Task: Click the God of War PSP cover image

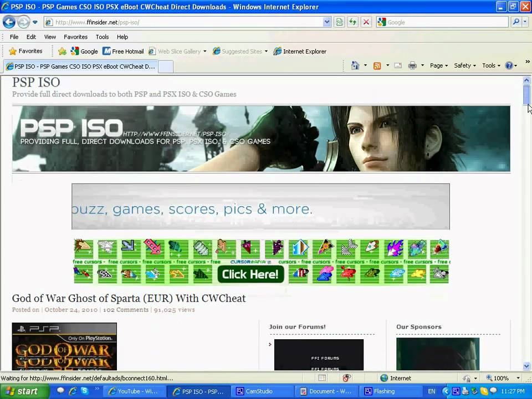Action: click(64, 346)
